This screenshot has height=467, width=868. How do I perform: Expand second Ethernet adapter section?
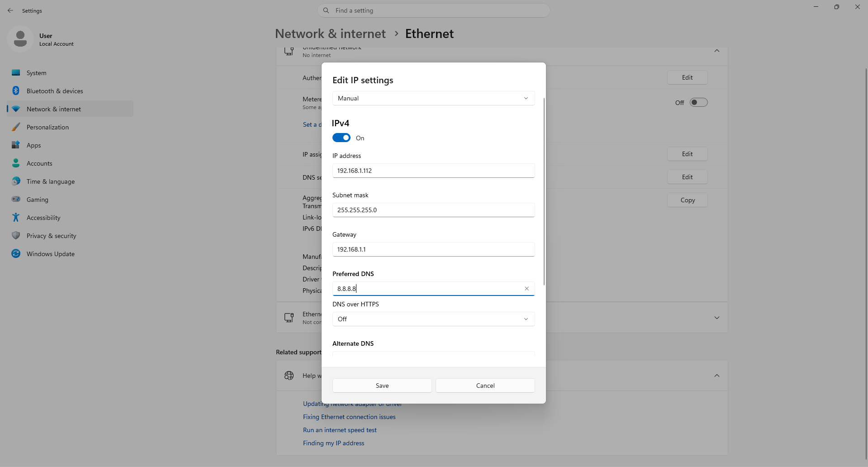coord(717,318)
